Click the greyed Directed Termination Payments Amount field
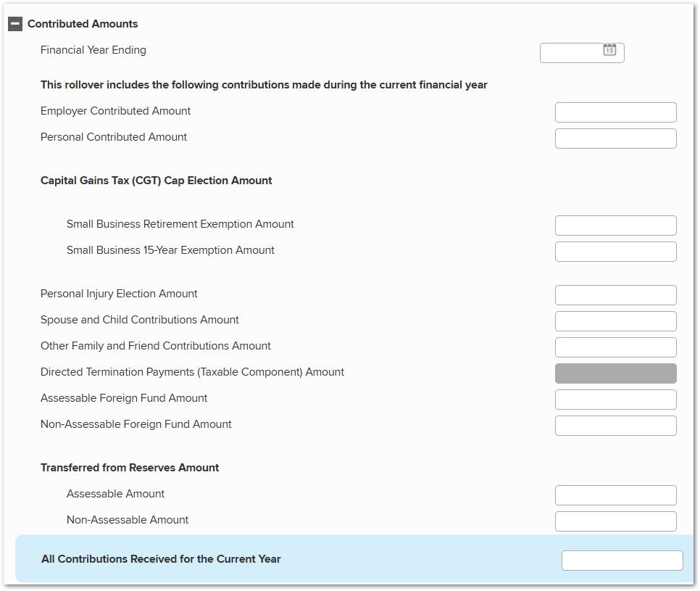Screen dimensions: 700x591 pos(616,373)
